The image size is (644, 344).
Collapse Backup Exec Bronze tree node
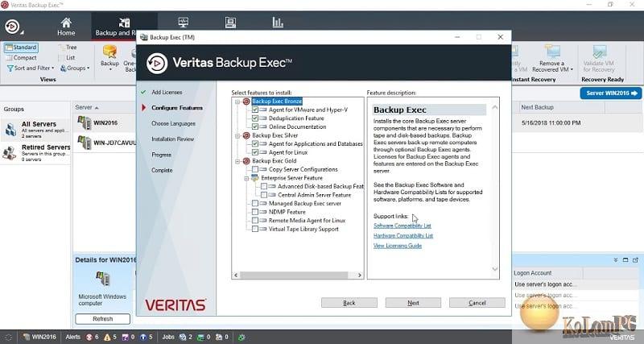coord(237,101)
